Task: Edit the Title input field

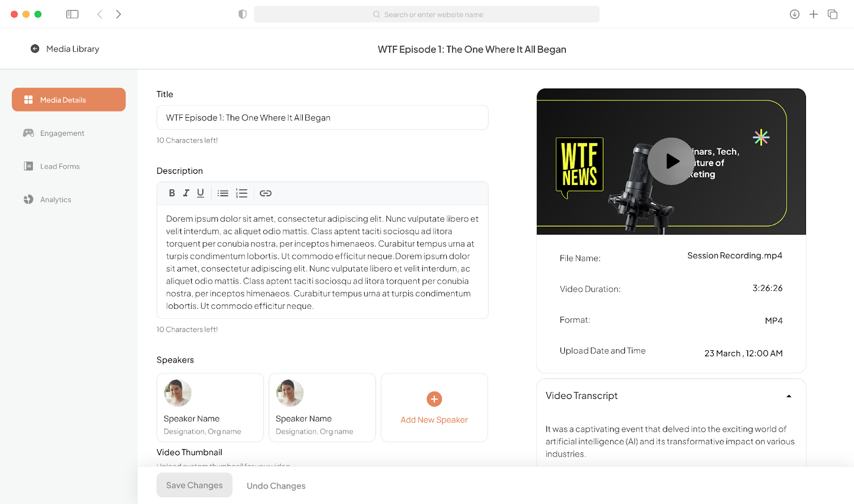Action: coord(322,117)
